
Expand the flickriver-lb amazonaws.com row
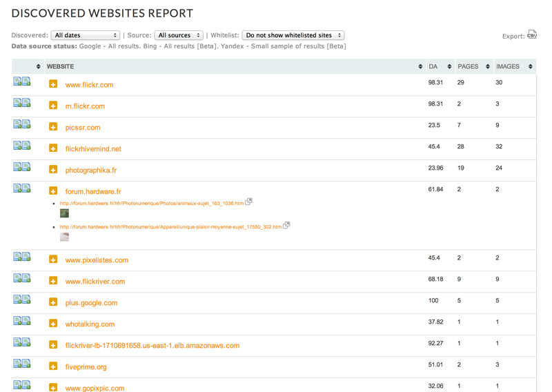pyautogui.click(x=53, y=345)
